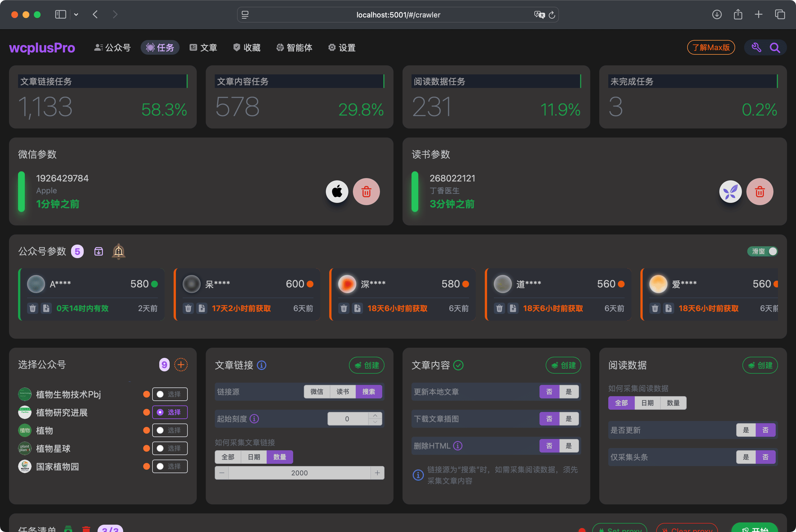Click the download archive icon beside 公众号参数
The height and width of the screenshot is (532, 796).
[x=98, y=251]
